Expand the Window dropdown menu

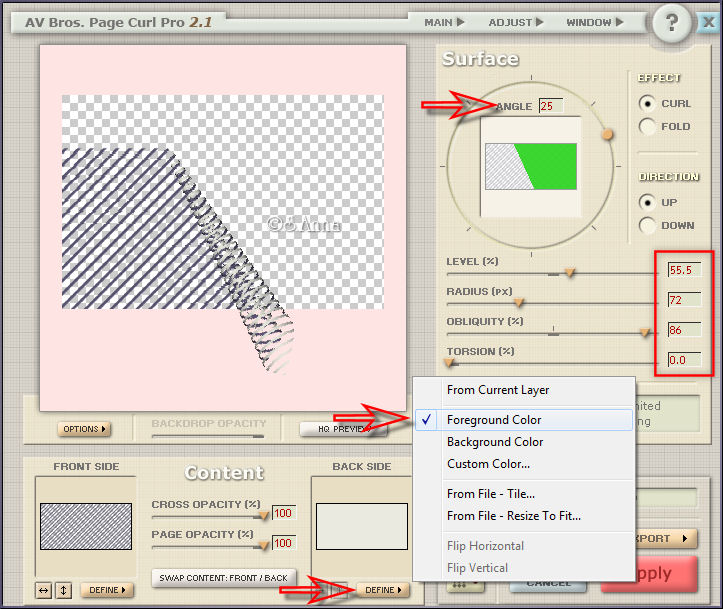coord(594,22)
